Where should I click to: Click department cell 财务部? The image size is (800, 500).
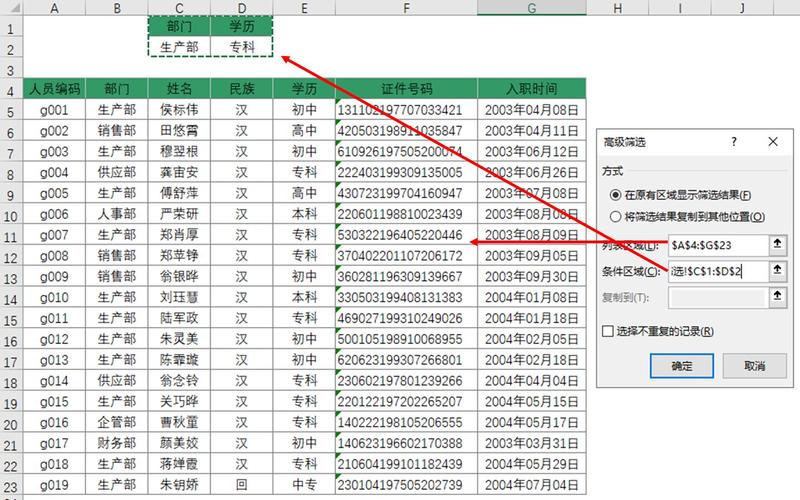click(x=117, y=443)
